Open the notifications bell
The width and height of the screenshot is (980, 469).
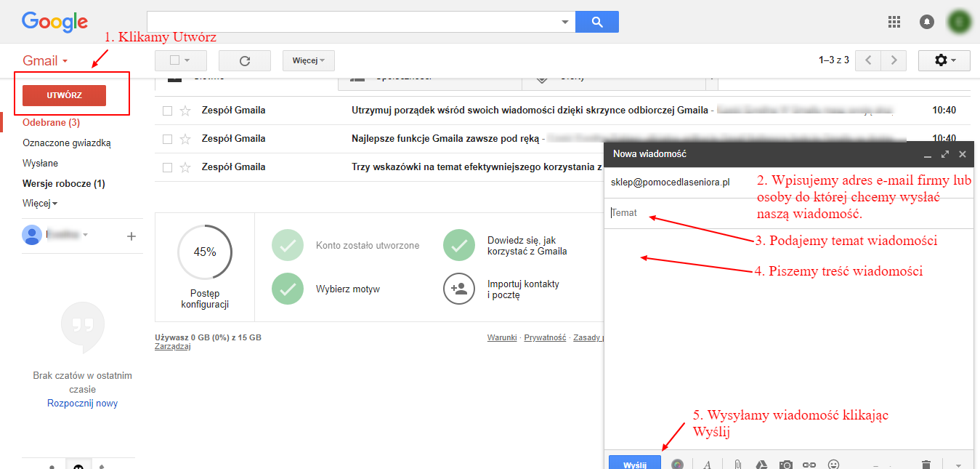[927, 22]
